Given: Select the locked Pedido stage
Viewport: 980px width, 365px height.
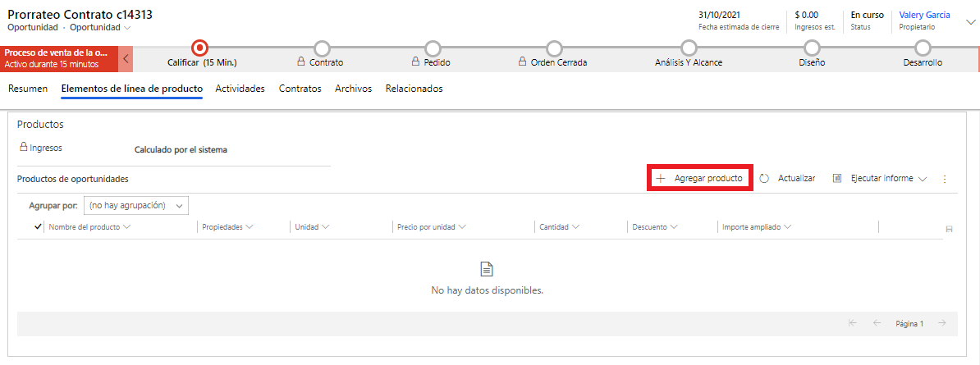Looking at the screenshot, I should coord(433,48).
